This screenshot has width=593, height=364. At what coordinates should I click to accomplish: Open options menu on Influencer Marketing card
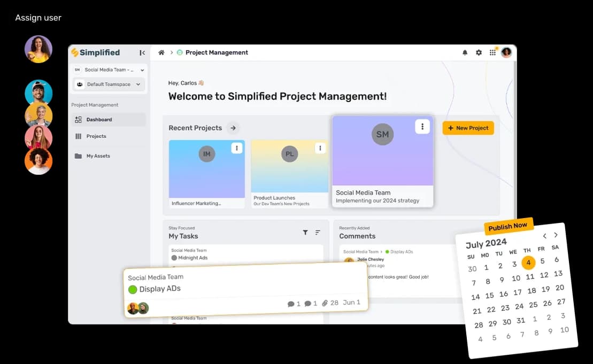click(237, 148)
